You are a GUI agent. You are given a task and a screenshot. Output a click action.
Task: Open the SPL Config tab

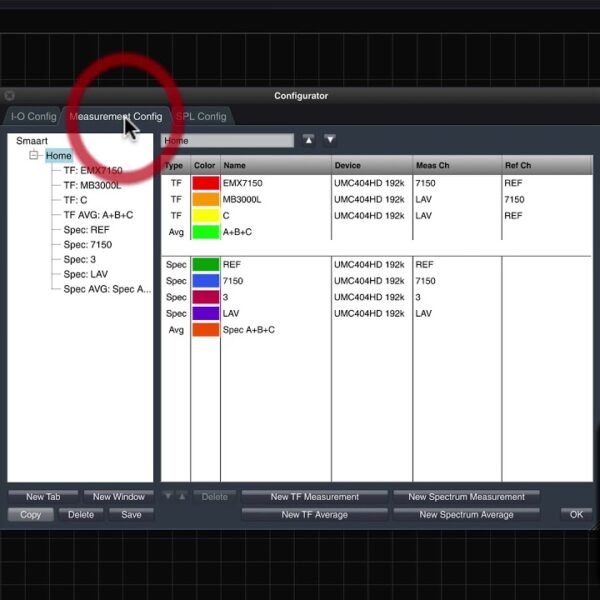[201, 117]
